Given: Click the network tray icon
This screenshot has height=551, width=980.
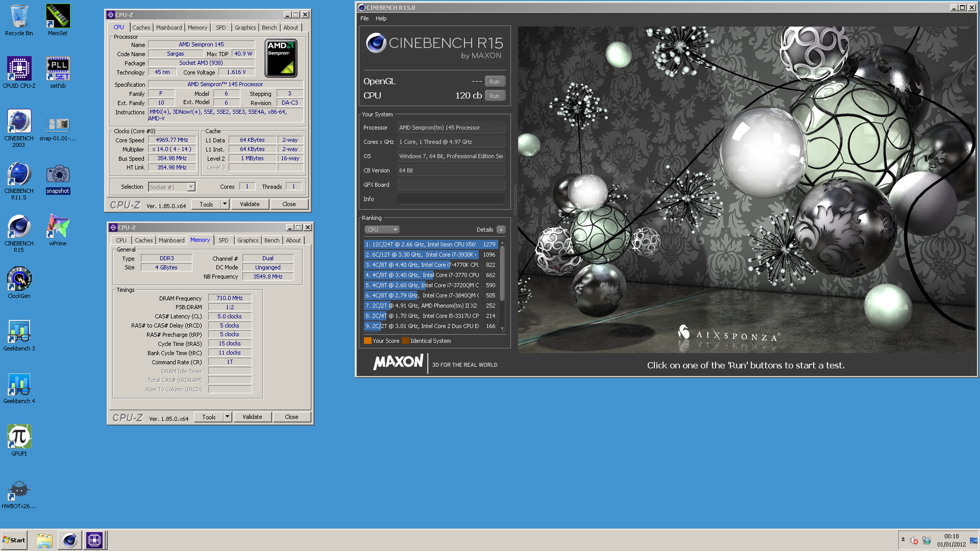Looking at the screenshot, I should coord(926,540).
